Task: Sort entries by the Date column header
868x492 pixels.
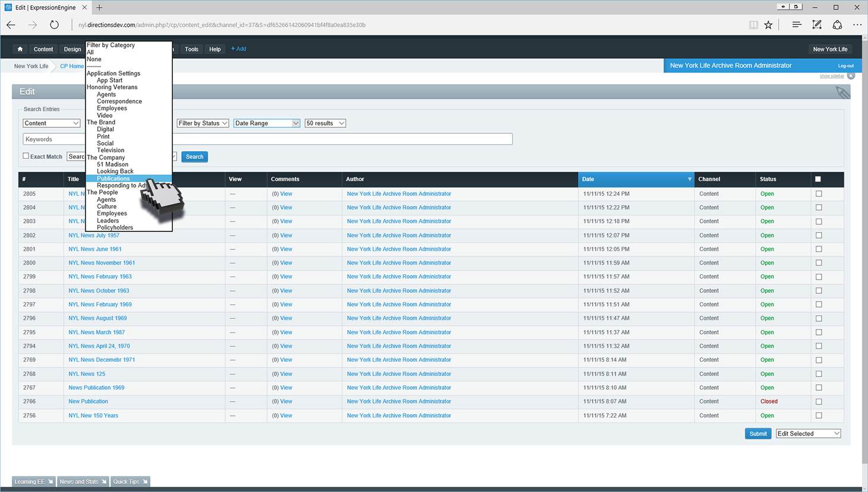Action: 635,179
